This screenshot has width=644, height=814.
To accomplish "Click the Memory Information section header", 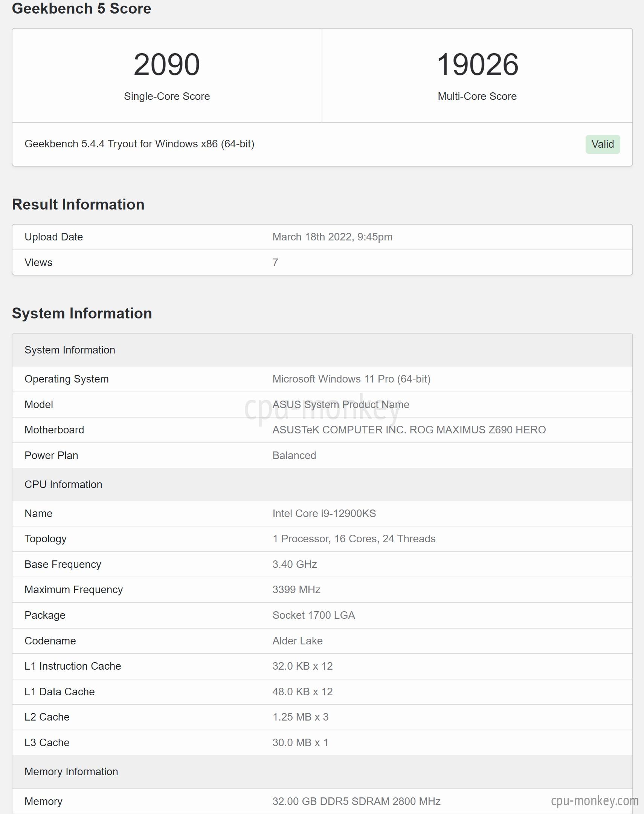I will [322, 772].
